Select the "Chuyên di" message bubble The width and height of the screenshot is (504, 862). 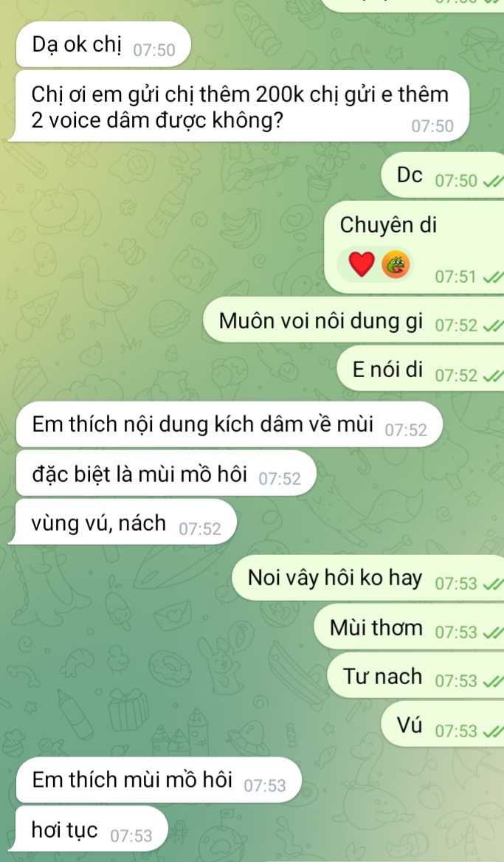tap(414, 247)
